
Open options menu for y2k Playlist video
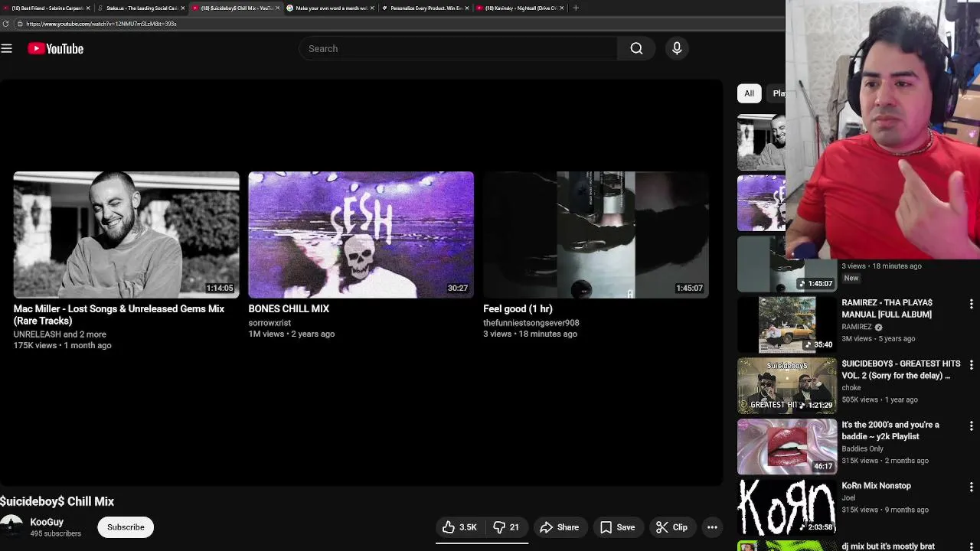click(972, 426)
